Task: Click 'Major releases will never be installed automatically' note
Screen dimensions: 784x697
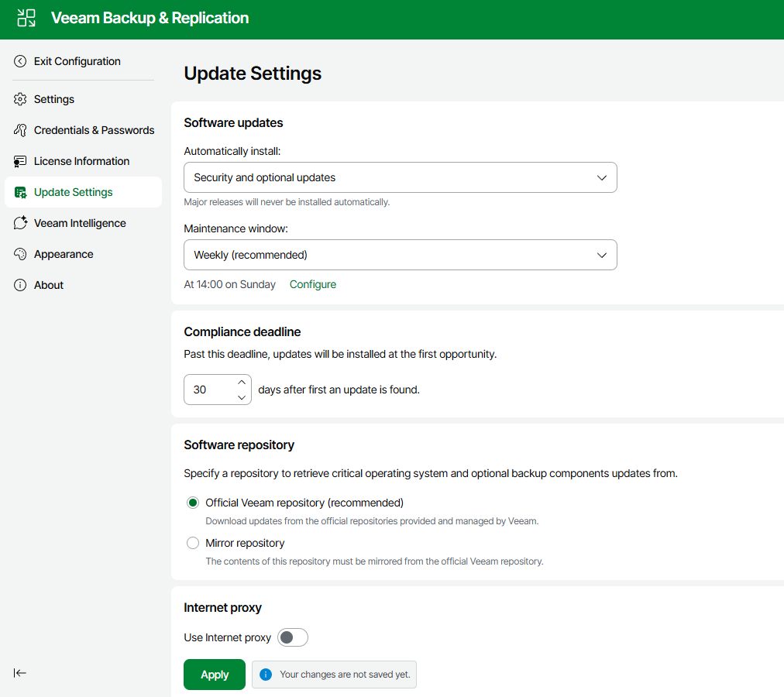Action: 287,202
